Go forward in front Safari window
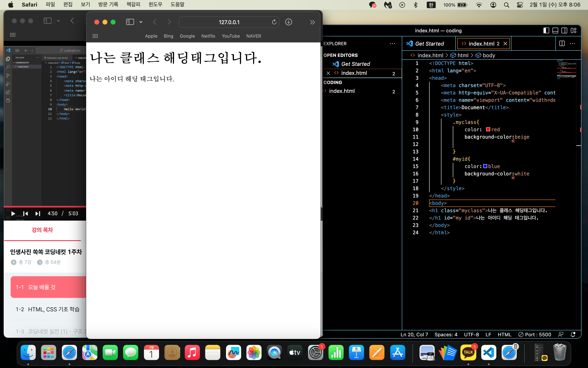This screenshot has width=588, height=368. (x=169, y=22)
